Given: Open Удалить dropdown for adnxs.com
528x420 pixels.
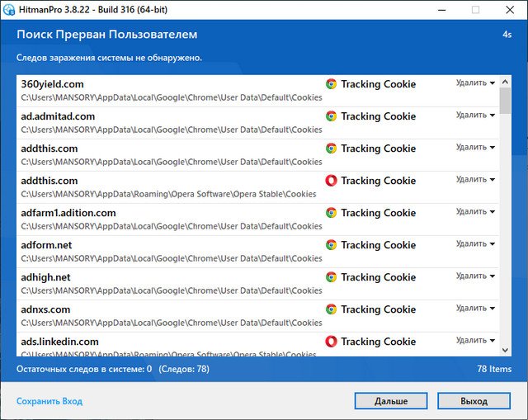Looking at the screenshot, I should click(475, 308).
